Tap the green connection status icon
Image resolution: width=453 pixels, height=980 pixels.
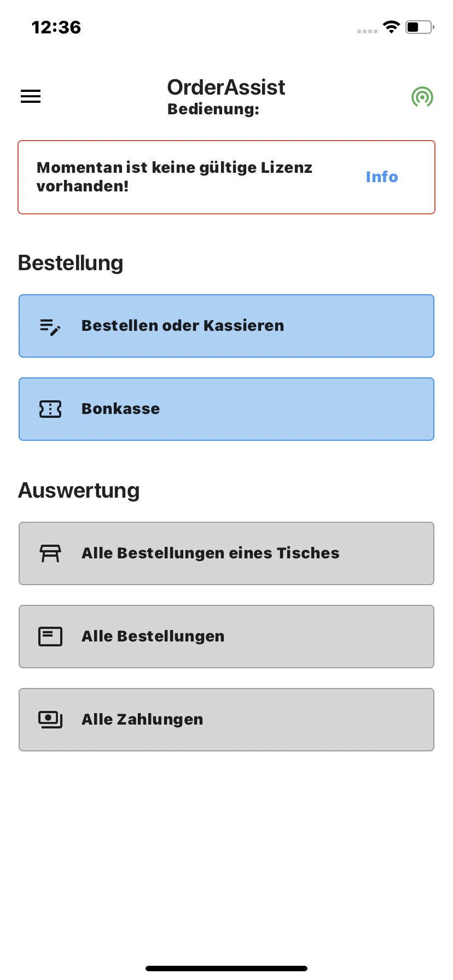(422, 97)
